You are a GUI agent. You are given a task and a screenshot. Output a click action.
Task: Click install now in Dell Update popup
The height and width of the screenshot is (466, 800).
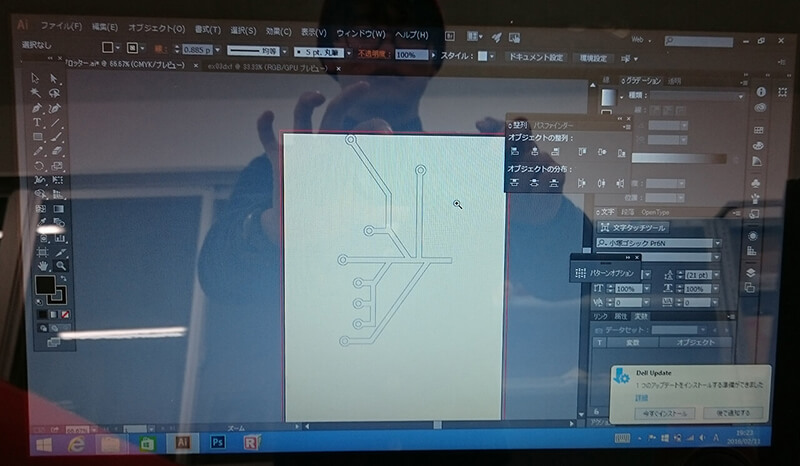(665, 413)
